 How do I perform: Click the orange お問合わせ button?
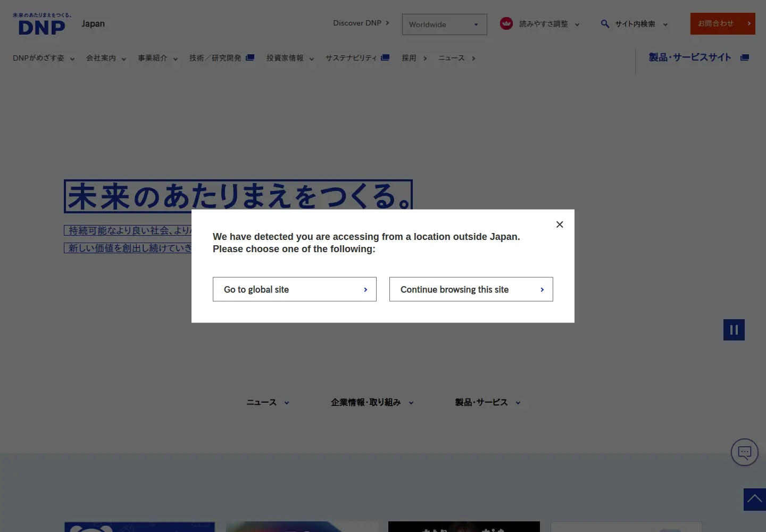coord(723,24)
